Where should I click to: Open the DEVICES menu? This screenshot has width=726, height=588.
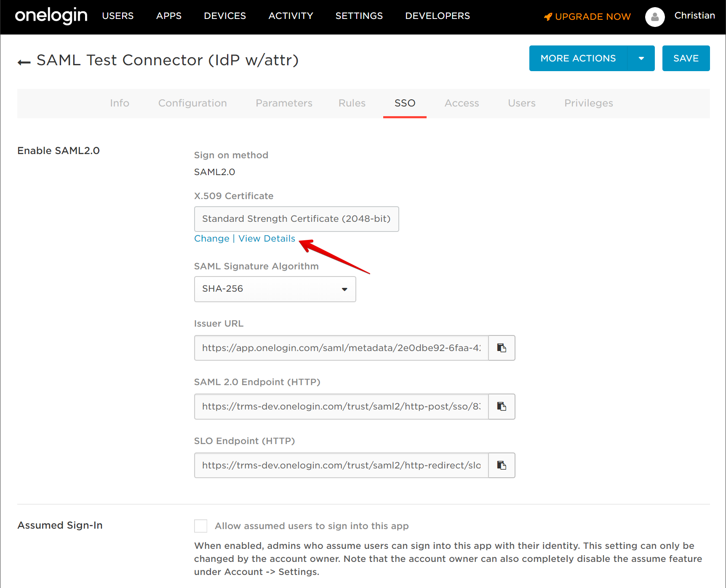(225, 16)
